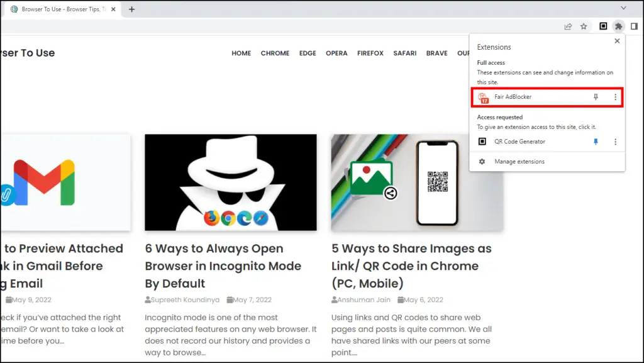Close the Browser To Use tab
The image size is (644, 363).
click(113, 9)
